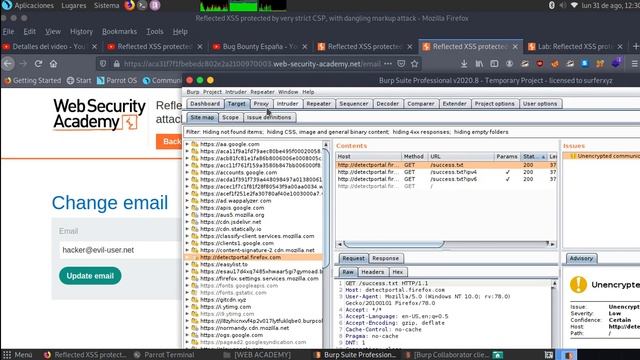Expand the https://aa.google.com tree node

click(x=187, y=144)
